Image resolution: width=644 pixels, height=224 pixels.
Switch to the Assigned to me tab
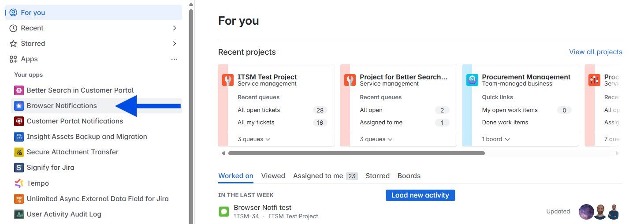click(325, 176)
